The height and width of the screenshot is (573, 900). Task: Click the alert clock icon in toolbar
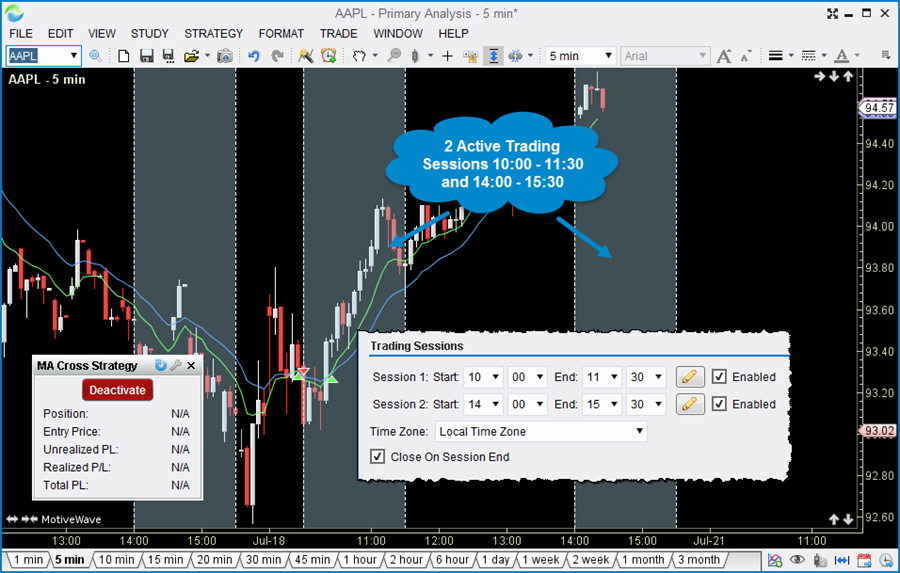coord(328,56)
